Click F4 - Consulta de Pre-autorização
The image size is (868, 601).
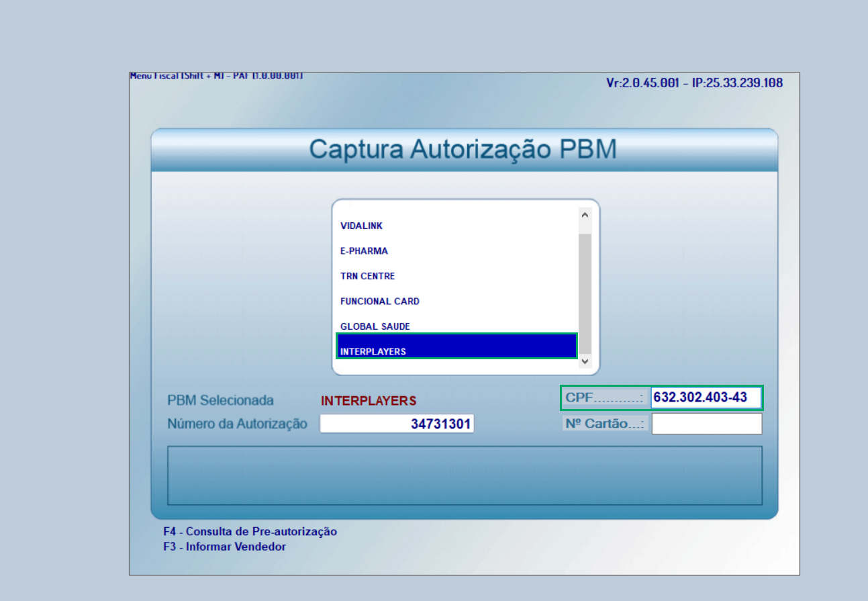click(x=250, y=532)
